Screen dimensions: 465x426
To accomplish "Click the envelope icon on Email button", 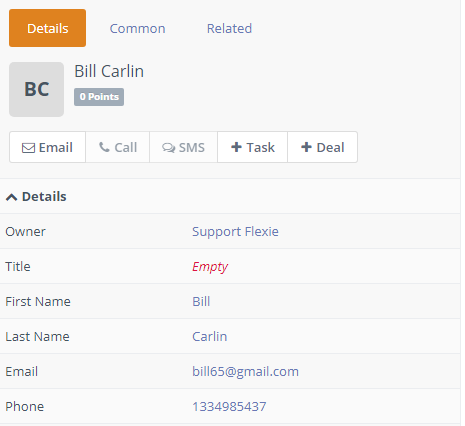I will coord(28,148).
